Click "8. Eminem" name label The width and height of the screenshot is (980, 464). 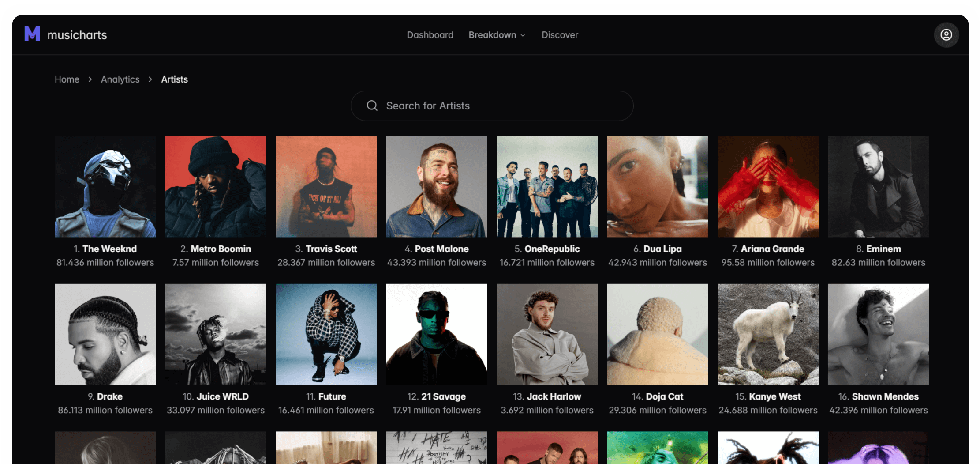[879, 249]
